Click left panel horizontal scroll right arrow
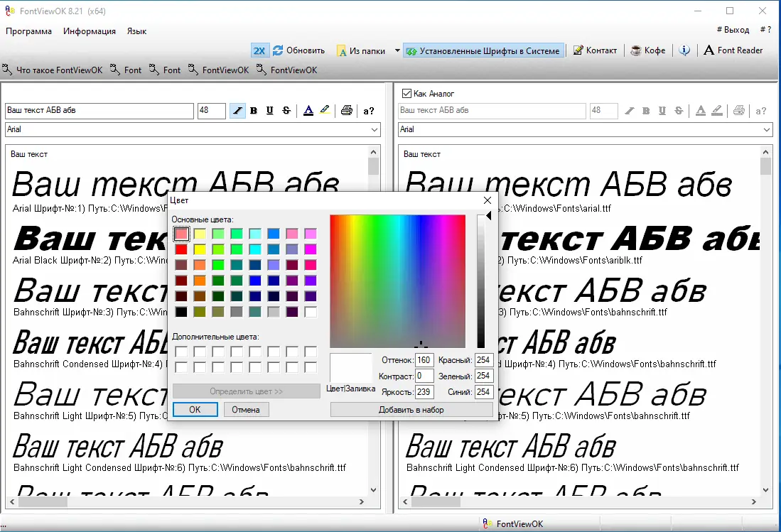The height and width of the screenshot is (532, 781). click(x=362, y=501)
